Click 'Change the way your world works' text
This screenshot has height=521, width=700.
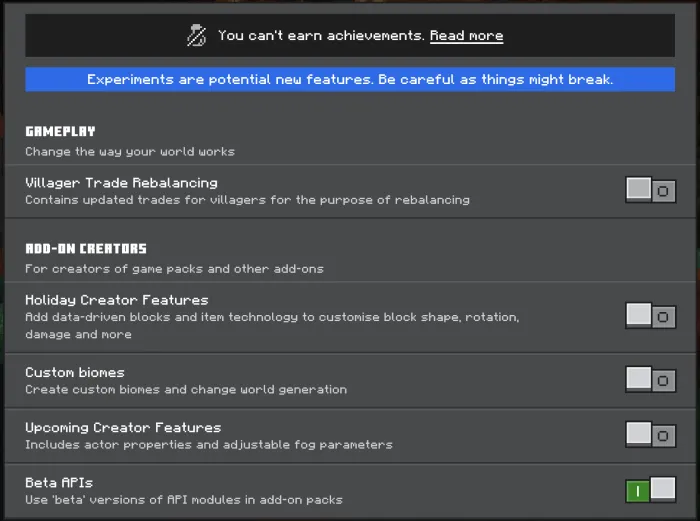point(130,152)
